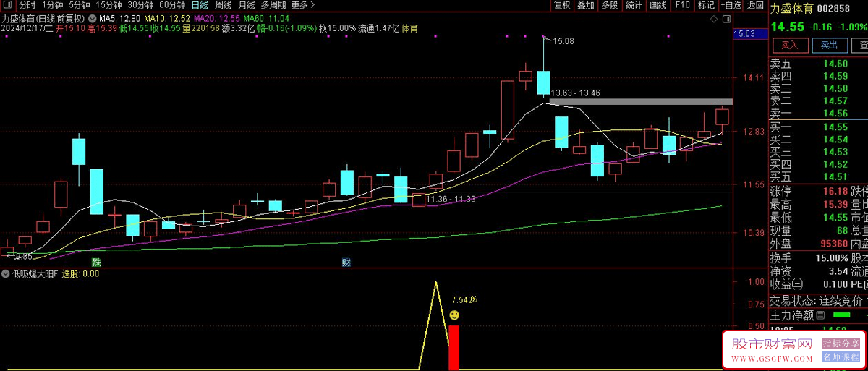Switch to 分时 intraday chart
Image resolution: width=868 pixels, height=371 pixels.
[27, 4]
